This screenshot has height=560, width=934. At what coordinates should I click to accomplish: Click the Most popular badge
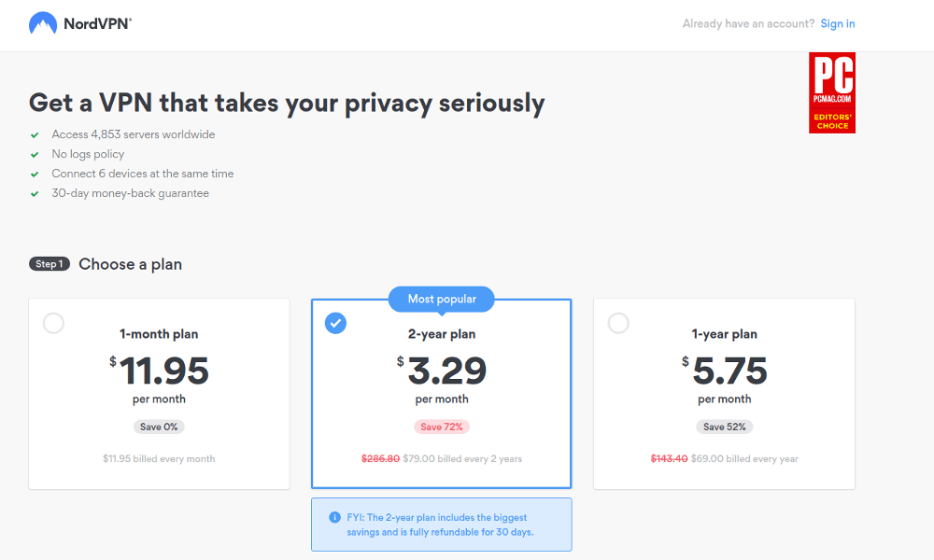(442, 299)
